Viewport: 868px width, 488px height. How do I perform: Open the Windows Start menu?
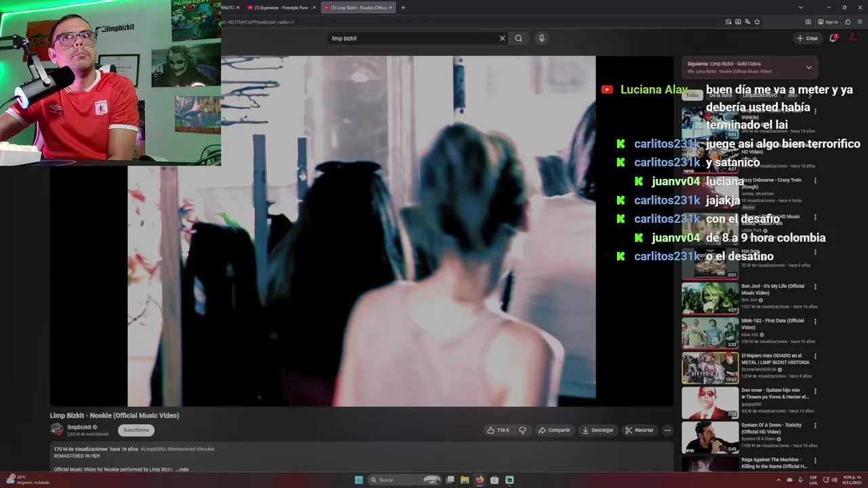coord(359,480)
